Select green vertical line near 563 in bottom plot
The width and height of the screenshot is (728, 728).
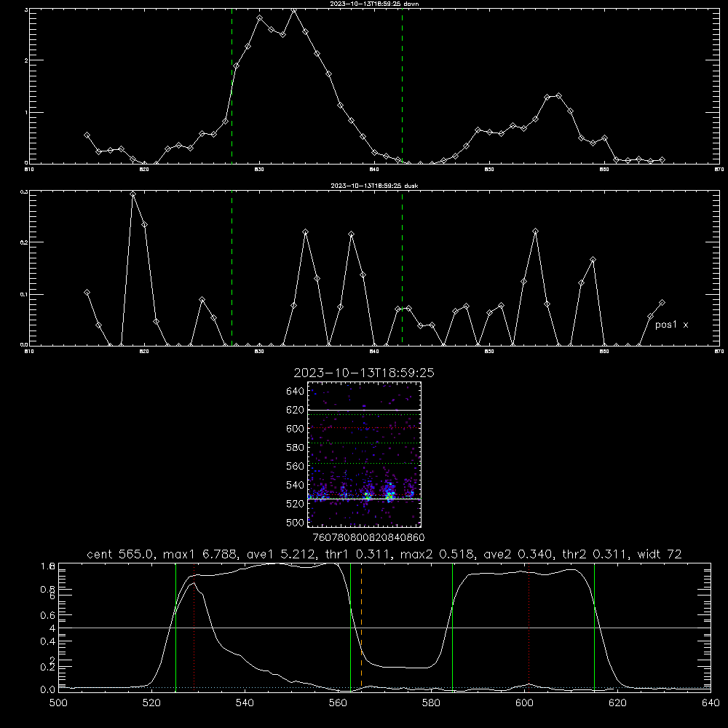coord(351,627)
